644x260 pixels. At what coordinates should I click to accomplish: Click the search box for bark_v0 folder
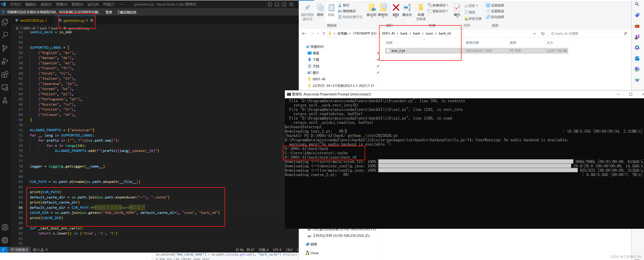tap(585, 33)
